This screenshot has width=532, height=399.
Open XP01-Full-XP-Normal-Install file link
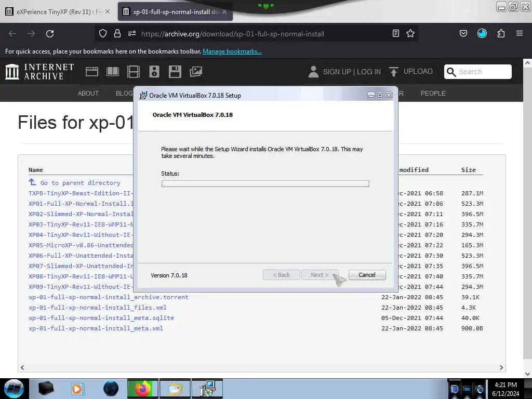coord(81,204)
